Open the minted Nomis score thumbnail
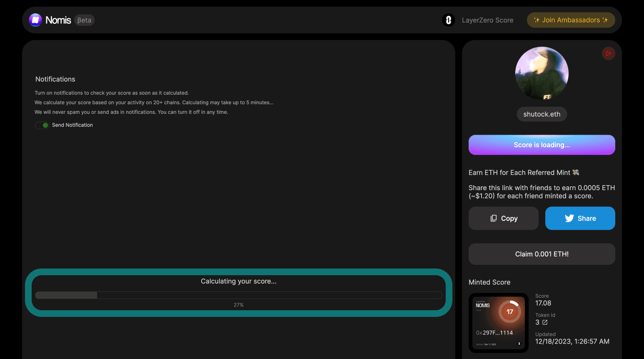Image resolution: width=644 pixels, height=359 pixels. (498, 323)
